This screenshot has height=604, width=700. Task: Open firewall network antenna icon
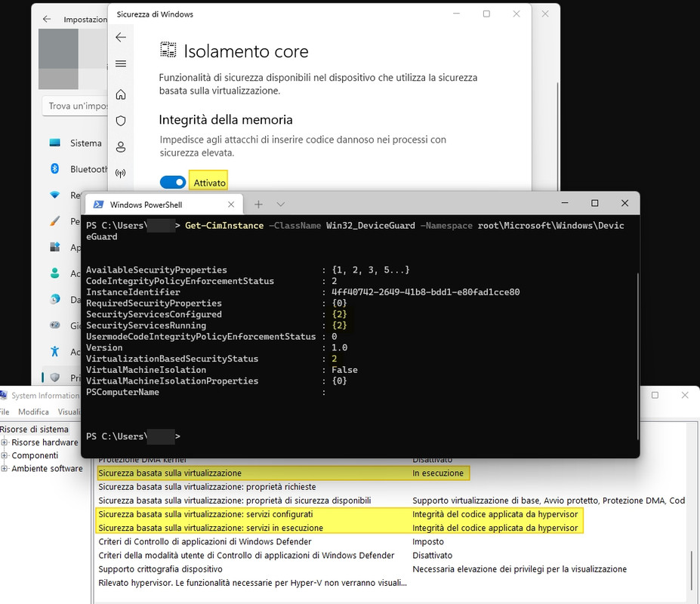pyautogui.click(x=121, y=173)
